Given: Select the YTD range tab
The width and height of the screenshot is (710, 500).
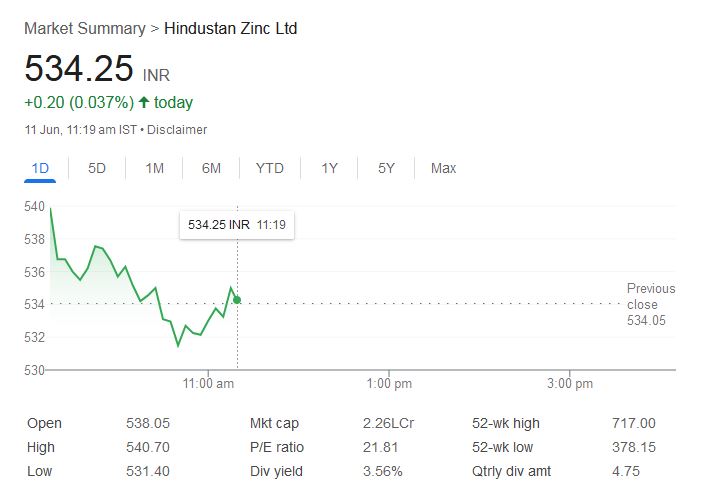Looking at the screenshot, I should [269, 168].
